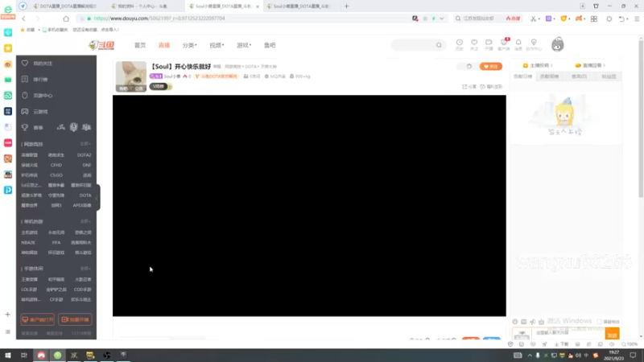This screenshot has height=362, width=644.
Task: Switch to the last Soul小兽直播 tab
Action: click(x=301, y=6)
